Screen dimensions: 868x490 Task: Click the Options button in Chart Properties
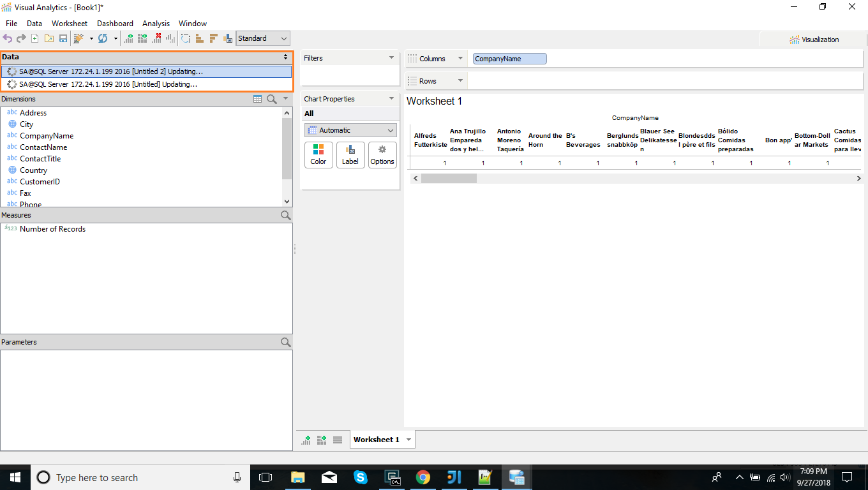(382, 155)
